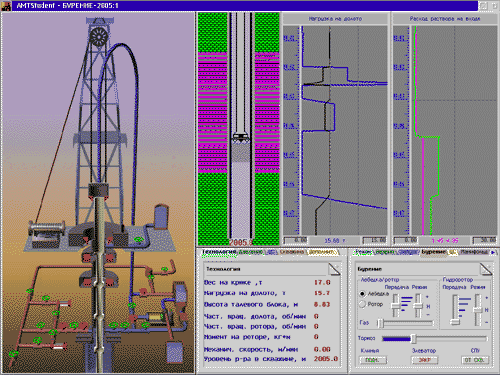Select the Бурение tab
Screen dimensions: 500x375
click(433, 252)
